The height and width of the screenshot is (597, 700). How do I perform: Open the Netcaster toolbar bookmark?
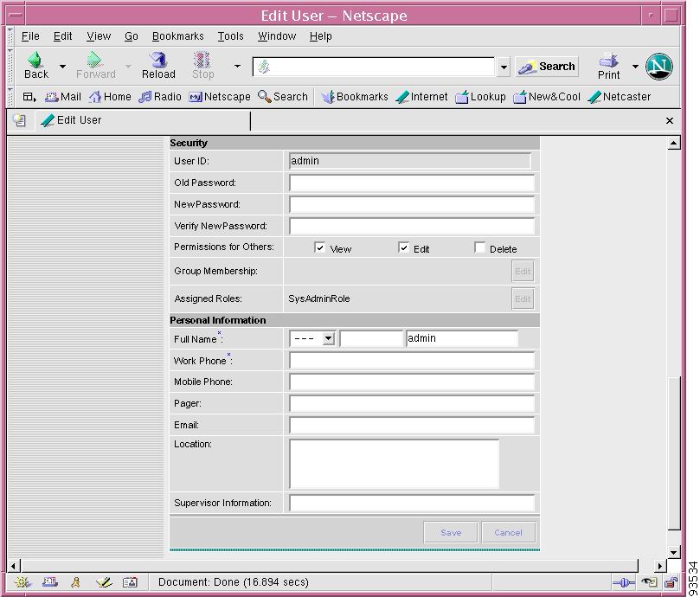[620, 97]
